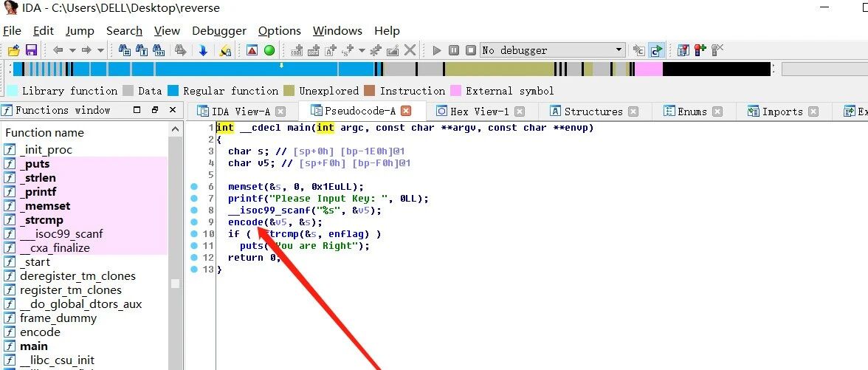Image resolution: width=868 pixels, height=370 pixels.
Task: Click the highlighter lock icon
Action: [224, 50]
